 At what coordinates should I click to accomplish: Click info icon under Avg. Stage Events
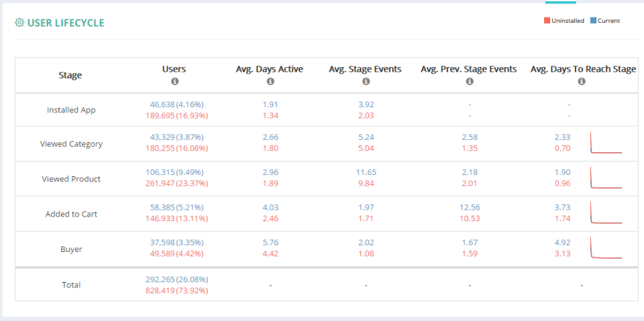point(366,81)
